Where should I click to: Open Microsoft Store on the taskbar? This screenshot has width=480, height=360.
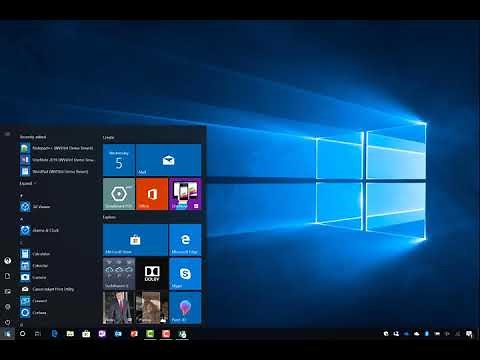click(x=86, y=334)
